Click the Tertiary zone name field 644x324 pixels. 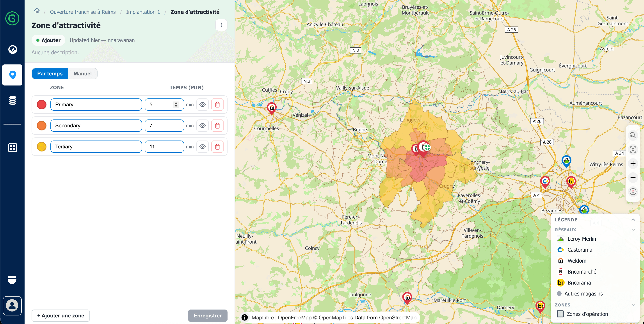click(96, 146)
